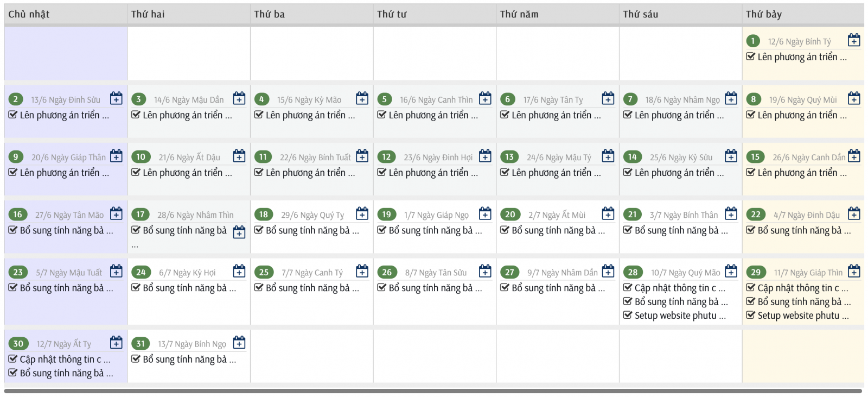Click the add-event calendar icon on day 1

tap(854, 40)
